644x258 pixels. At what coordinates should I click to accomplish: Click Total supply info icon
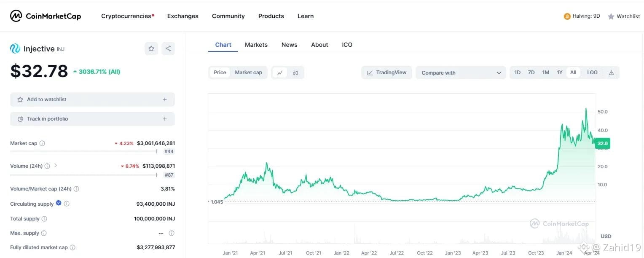(x=44, y=219)
